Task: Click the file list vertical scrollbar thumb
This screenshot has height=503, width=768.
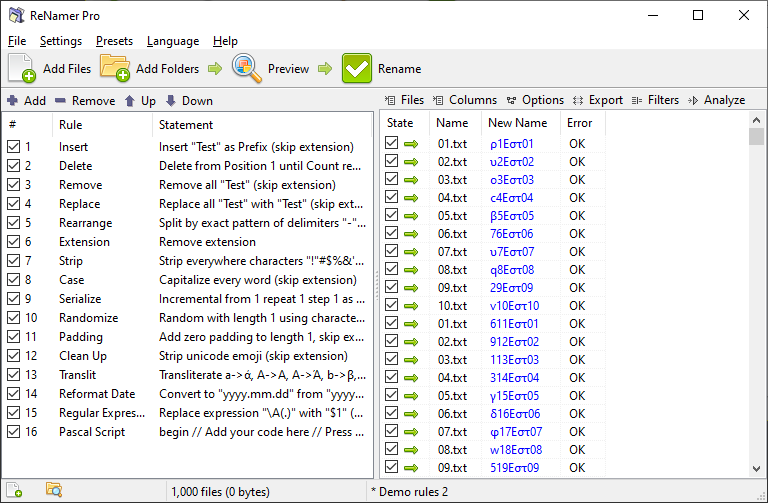Action: click(x=757, y=138)
